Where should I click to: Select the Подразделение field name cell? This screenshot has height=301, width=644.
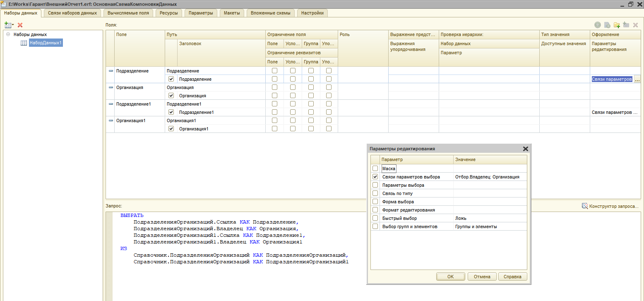point(139,71)
